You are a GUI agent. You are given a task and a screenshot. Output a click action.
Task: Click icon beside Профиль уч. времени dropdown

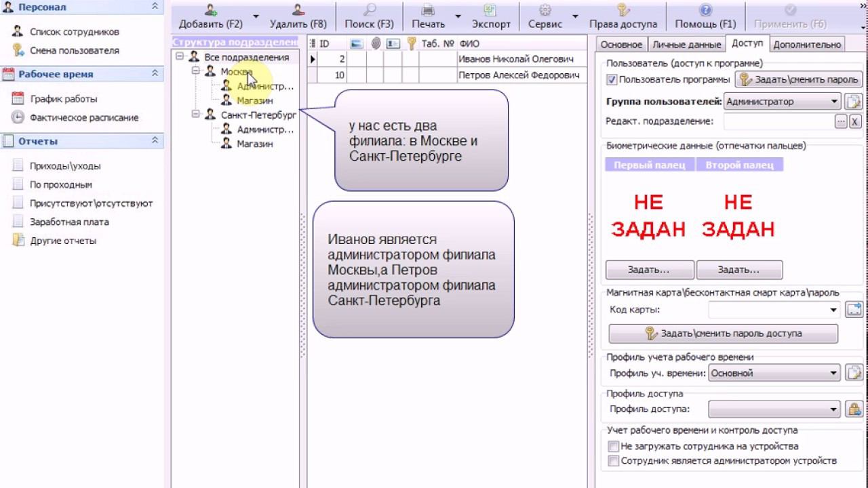point(853,373)
